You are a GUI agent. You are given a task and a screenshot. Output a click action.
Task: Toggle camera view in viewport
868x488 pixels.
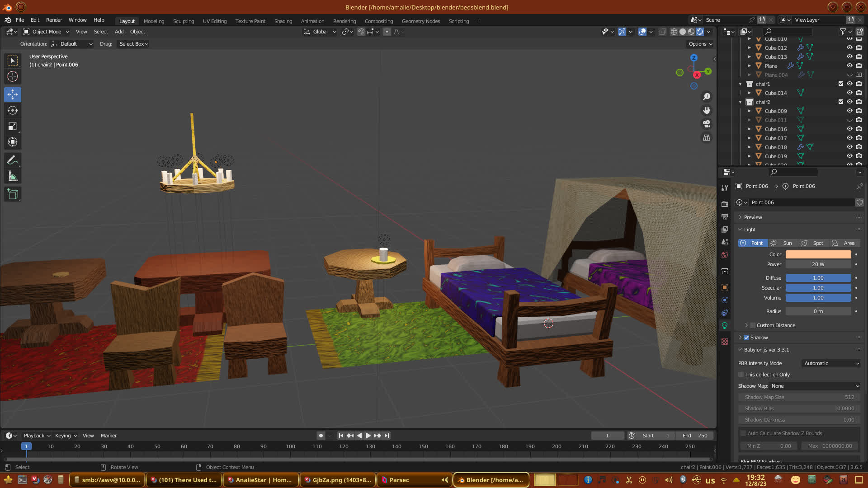point(707,124)
